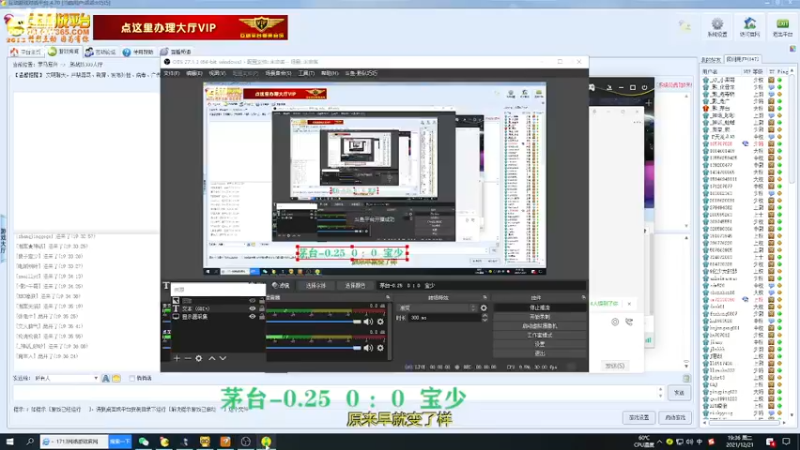
Task: Click 滤镜 filters button in source toolbar
Action: tap(281, 286)
